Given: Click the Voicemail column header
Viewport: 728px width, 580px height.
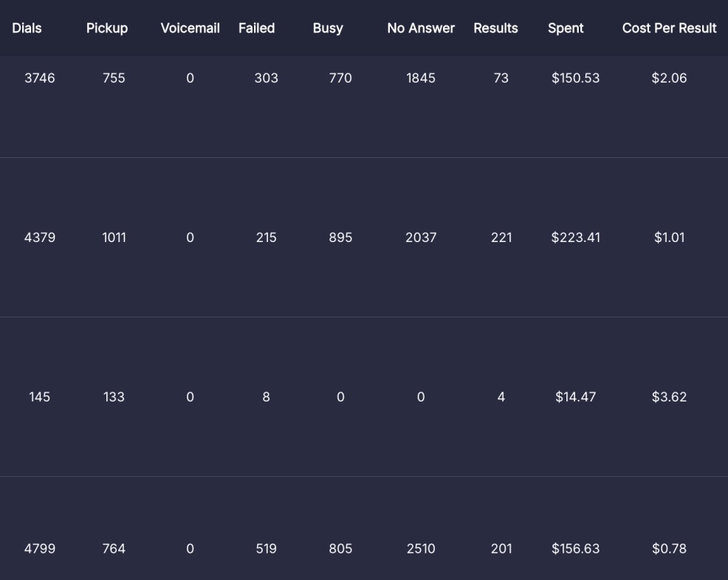Looking at the screenshot, I should tap(190, 28).
